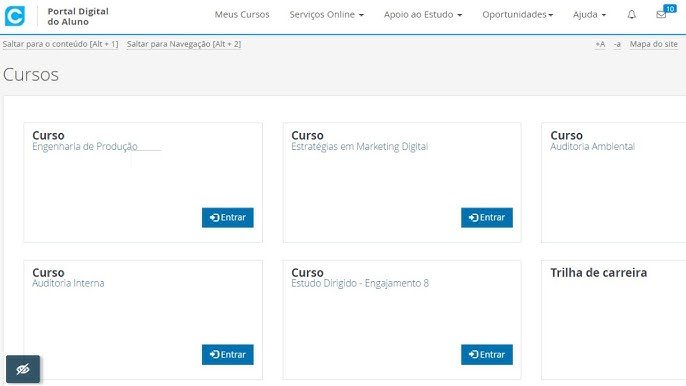Image resolution: width=686 pixels, height=386 pixels.
Task: Toggle the accessibility hide eye button
Action: click(23, 369)
